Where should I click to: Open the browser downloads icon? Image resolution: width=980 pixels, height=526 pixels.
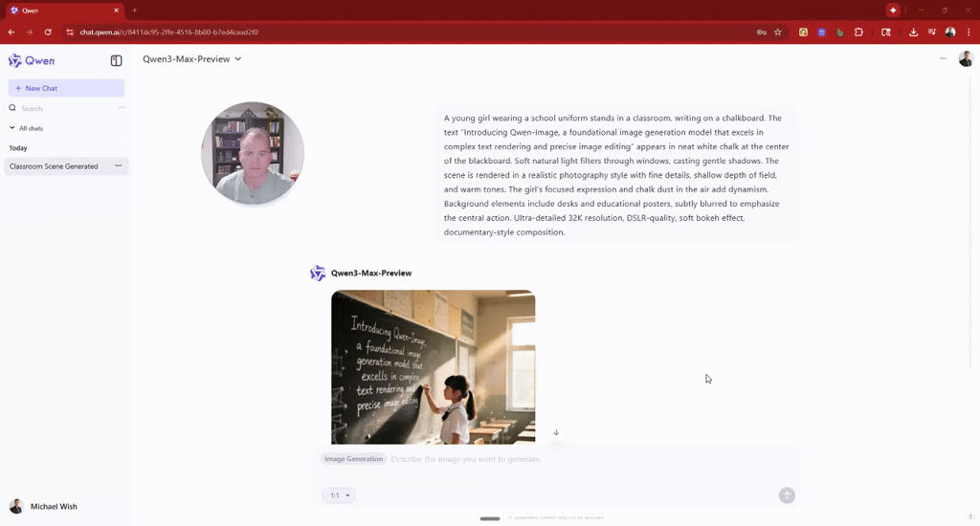tap(913, 32)
